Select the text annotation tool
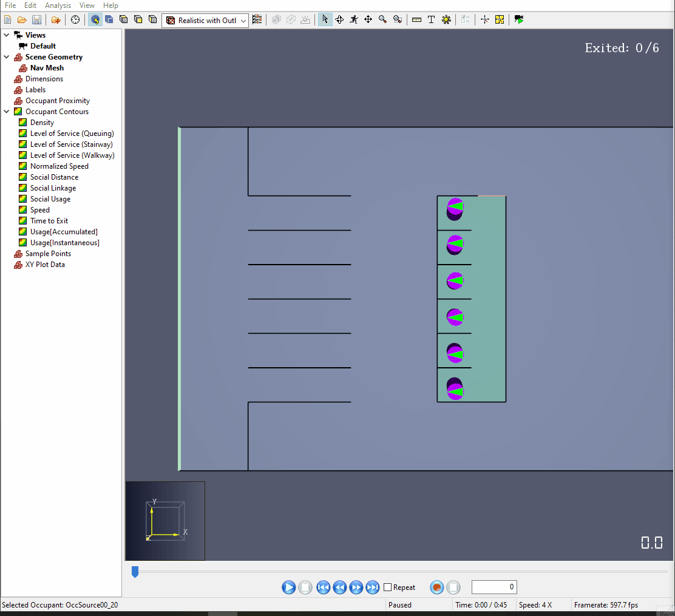Image resolution: width=675 pixels, height=616 pixels. 431,20
